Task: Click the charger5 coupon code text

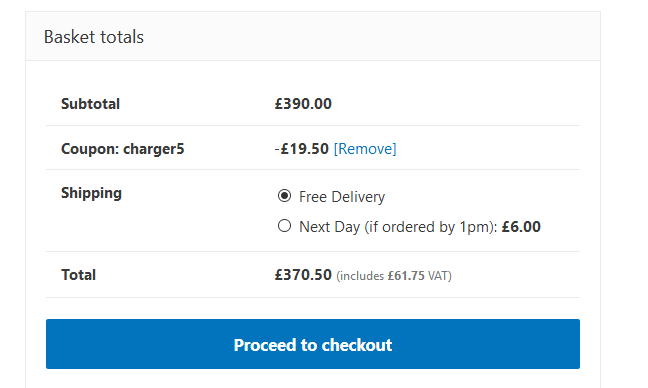Action: coord(153,149)
